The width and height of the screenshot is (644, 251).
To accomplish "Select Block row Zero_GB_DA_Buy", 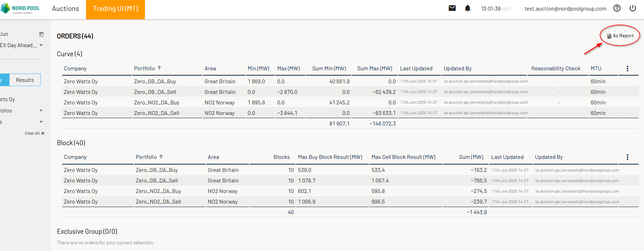I will 350,170.
